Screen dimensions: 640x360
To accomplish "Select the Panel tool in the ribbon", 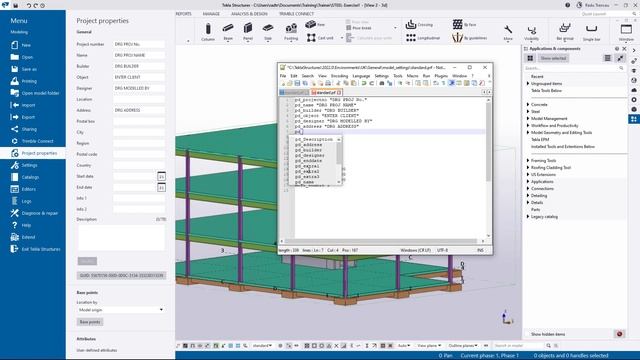I will pyautogui.click(x=248, y=31).
